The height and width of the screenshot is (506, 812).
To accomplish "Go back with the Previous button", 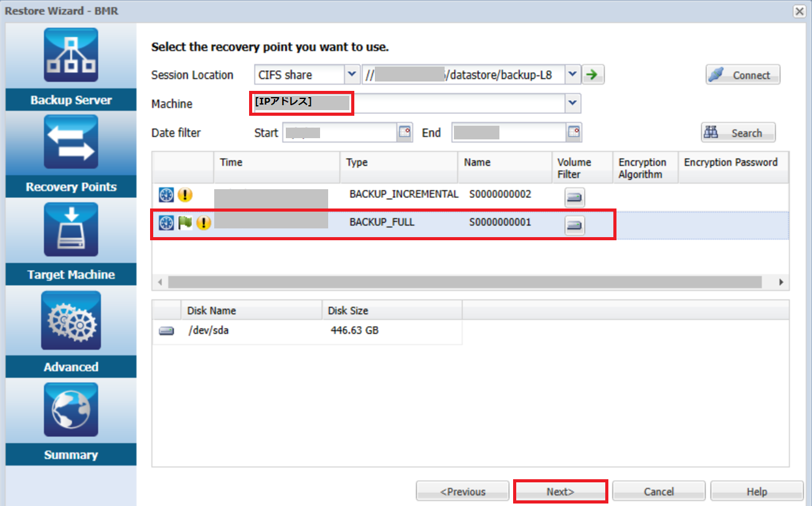I will pyautogui.click(x=463, y=492).
